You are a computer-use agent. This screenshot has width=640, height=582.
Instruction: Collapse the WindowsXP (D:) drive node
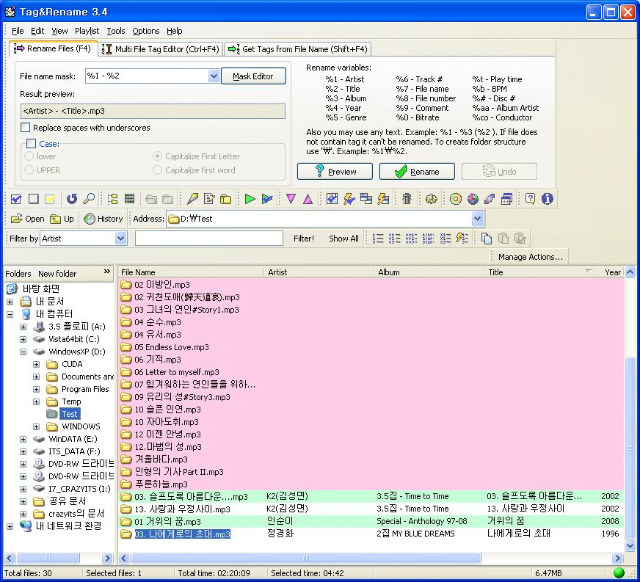23,351
